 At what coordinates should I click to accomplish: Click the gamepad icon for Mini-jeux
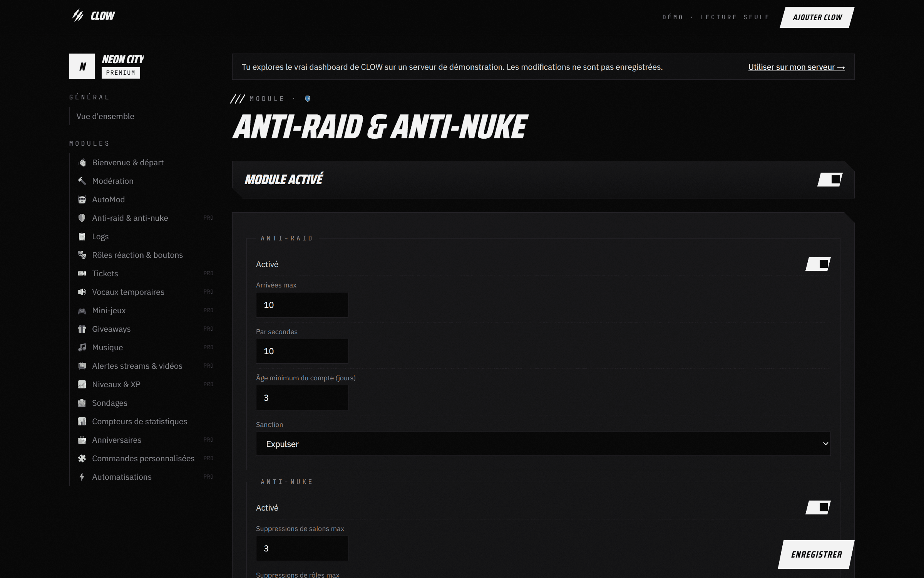(x=82, y=311)
